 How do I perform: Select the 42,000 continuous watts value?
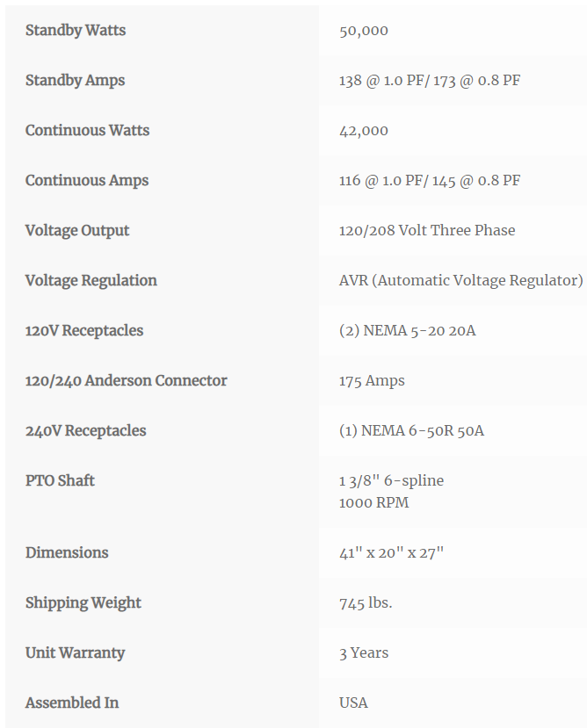pyautogui.click(x=364, y=131)
